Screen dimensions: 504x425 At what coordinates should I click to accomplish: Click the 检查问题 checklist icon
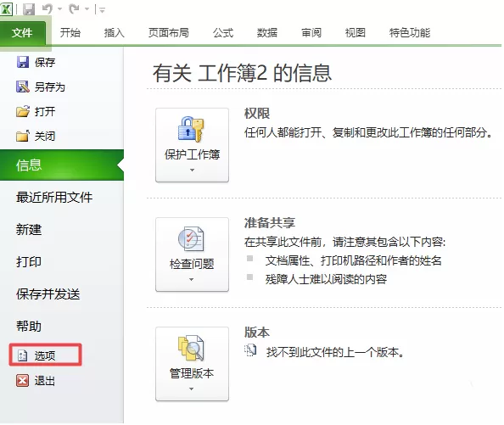click(191, 238)
